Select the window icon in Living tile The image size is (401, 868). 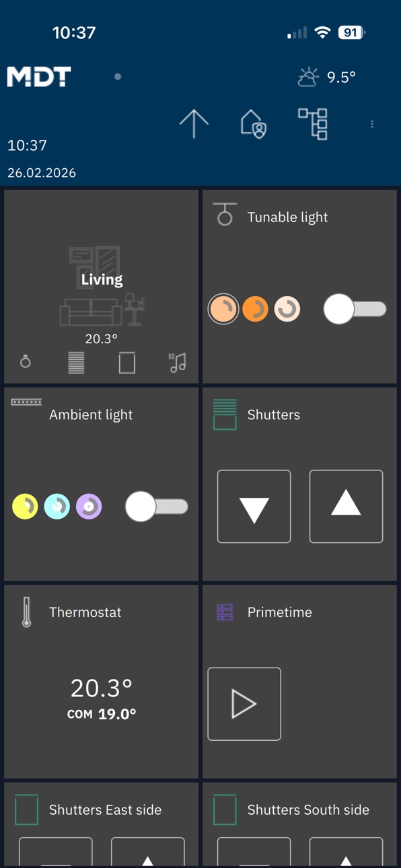pyautogui.click(x=126, y=363)
